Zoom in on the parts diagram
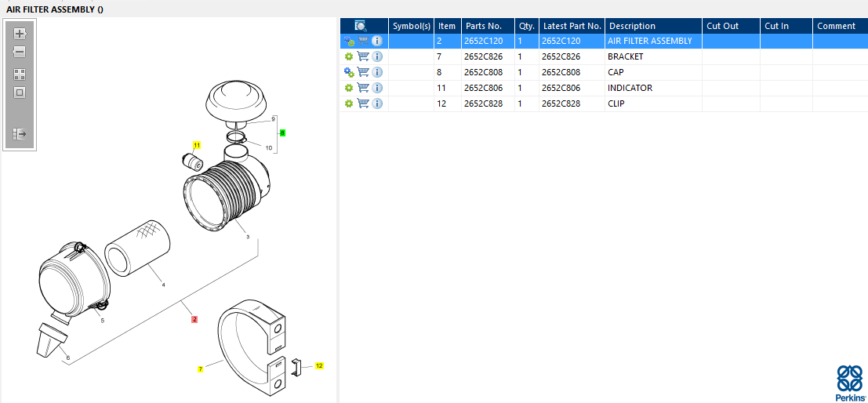The height and width of the screenshot is (403, 868). pyautogui.click(x=20, y=34)
